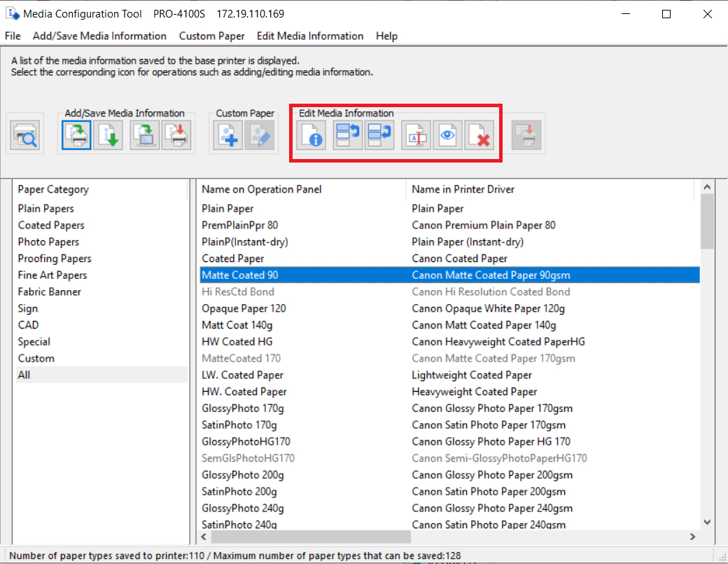Choose the CAD paper category
Viewport: 728px width, 564px height.
(x=28, y=325)
